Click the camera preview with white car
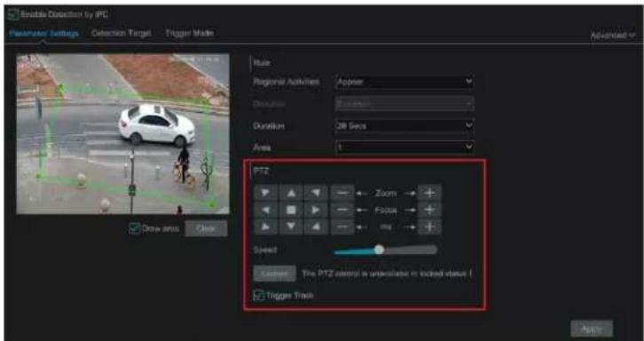 (122, 134)
